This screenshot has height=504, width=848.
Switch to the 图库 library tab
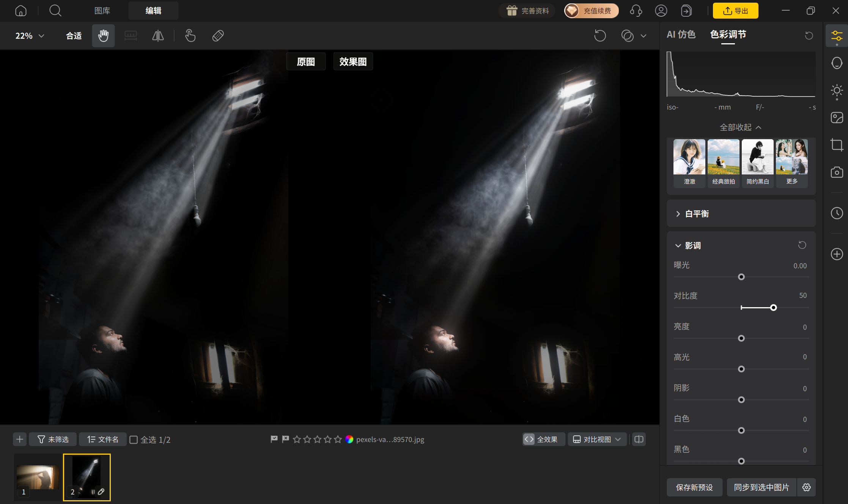click(102, 11)
